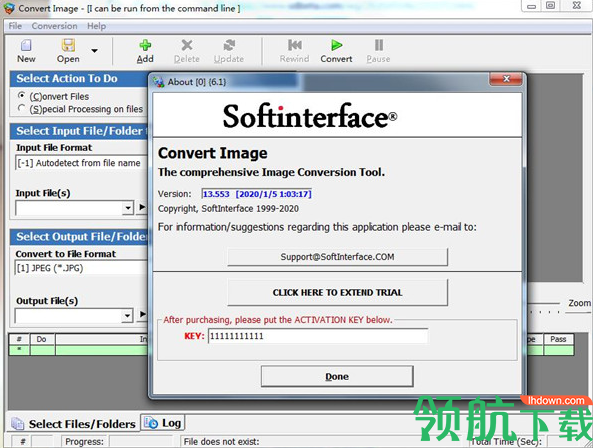Minimize the Convert Image main window
This screenshot has width=593, height=448.
[x=532, y=6]
